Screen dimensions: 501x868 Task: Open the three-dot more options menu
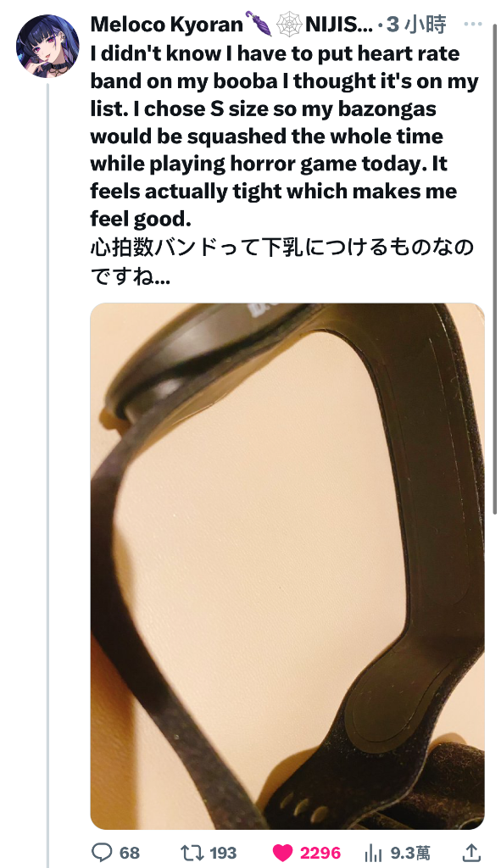(x=473, y=25)
